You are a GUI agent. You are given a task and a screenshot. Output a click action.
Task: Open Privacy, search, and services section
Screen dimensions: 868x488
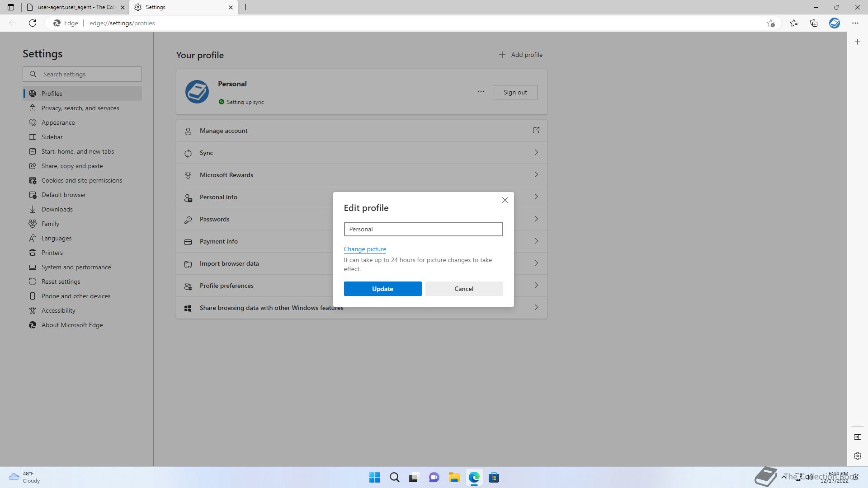pos(80,108)
